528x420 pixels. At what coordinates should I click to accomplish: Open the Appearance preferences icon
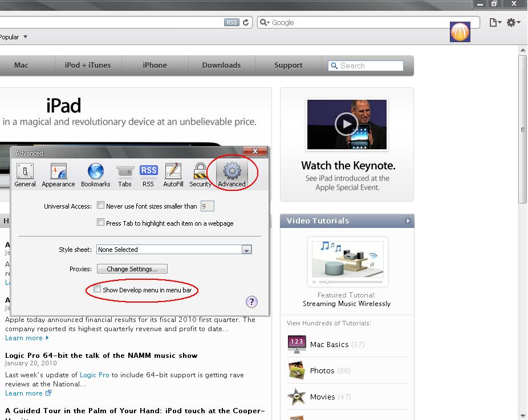[58, 174]
